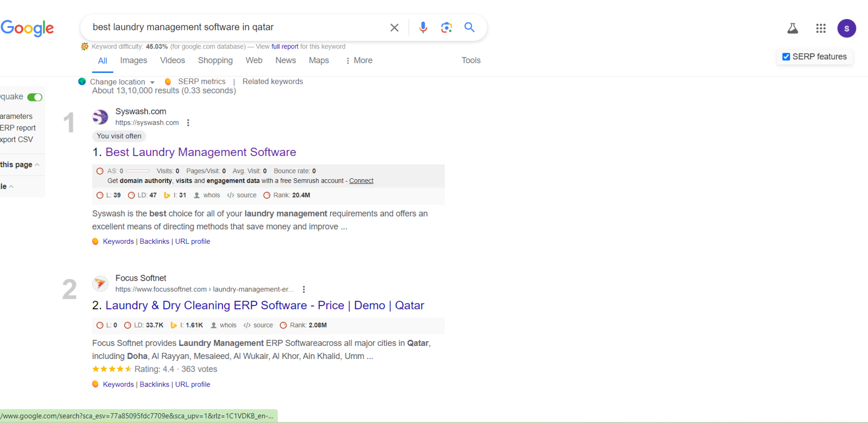
Task: Uncheck the SERP features checkbox
Action: (786, 57)
